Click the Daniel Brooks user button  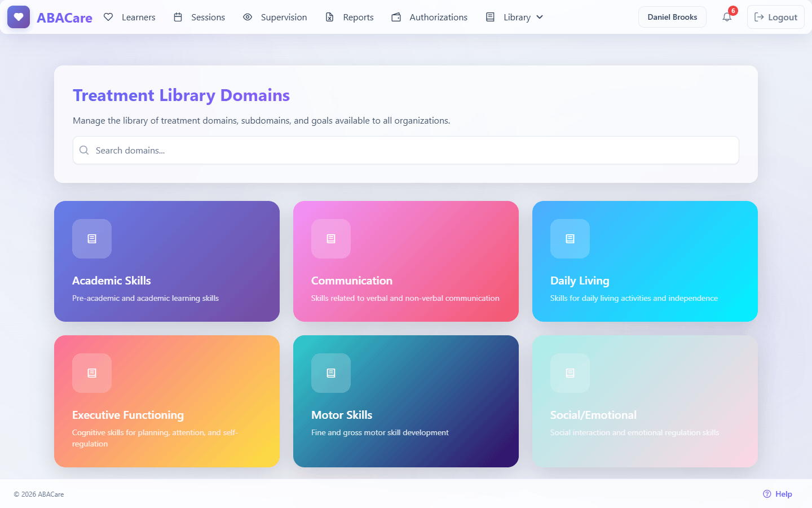(672, 17)
